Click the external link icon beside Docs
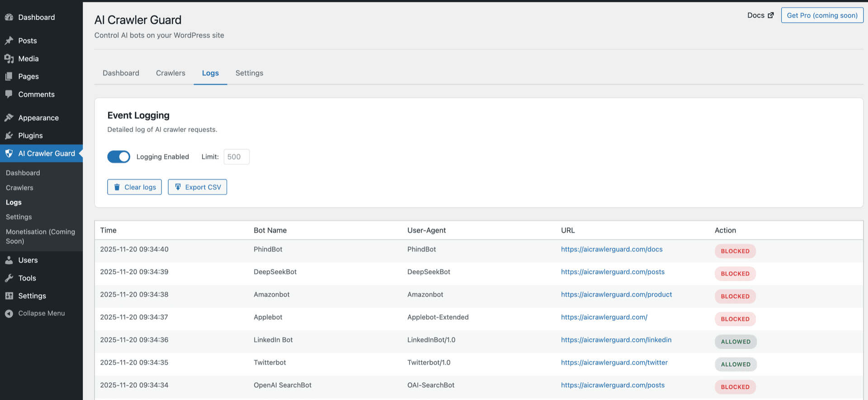868x400 pixels. [x=771, y=15]
